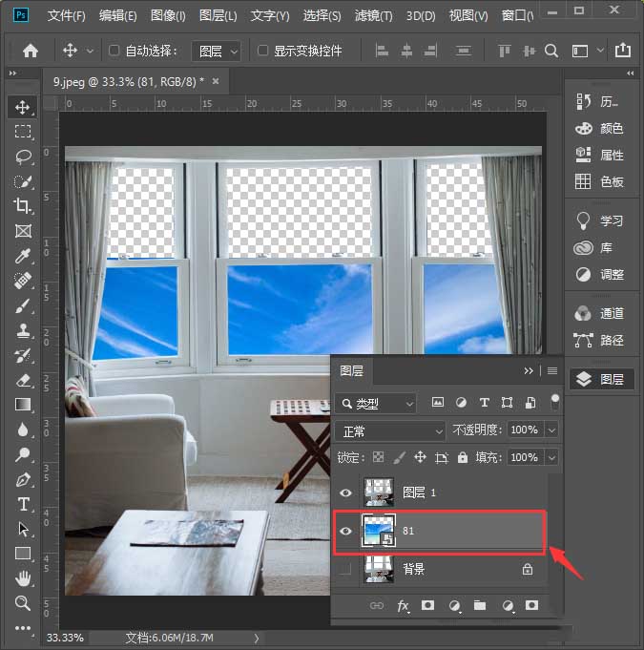Enable the 显示变换控件 checkbox
The width and height of the screenshot is (644, 650).
point(262,51)
